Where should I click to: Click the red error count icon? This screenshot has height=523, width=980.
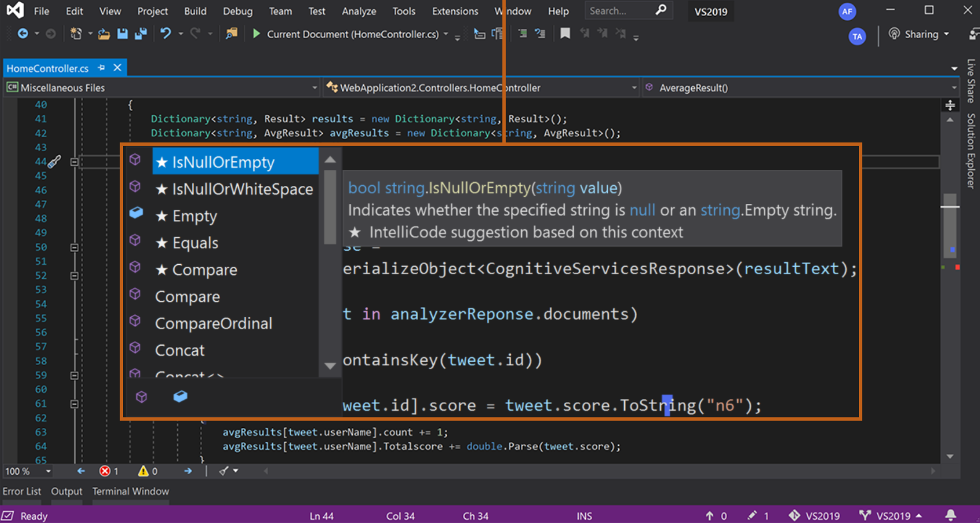point(105,472)
